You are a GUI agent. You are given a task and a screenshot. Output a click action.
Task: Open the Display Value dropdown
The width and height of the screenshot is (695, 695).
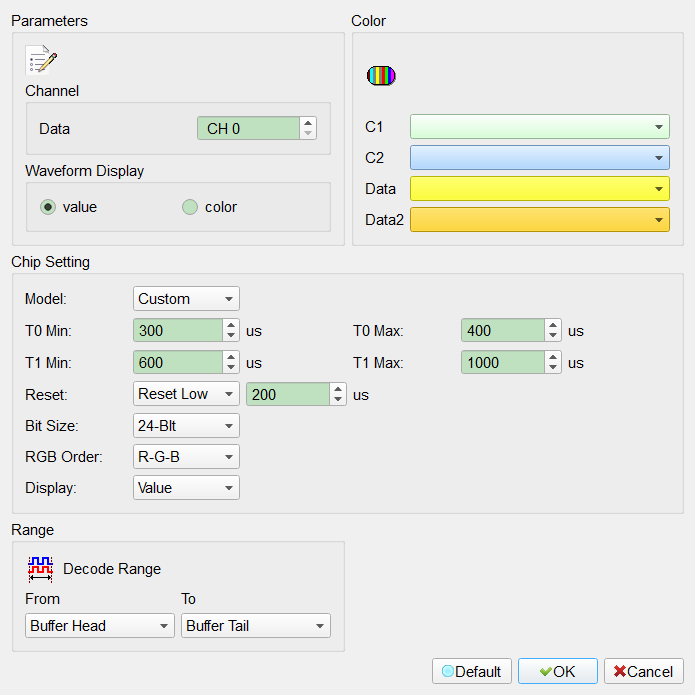[x=186, y=488]
